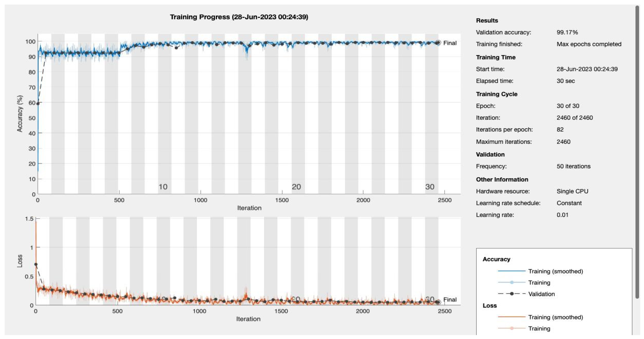Viewport: 644px width, 339px height.
Task: Select the first validation point near 60% accuracy
Action: click(x=38, y=104)
